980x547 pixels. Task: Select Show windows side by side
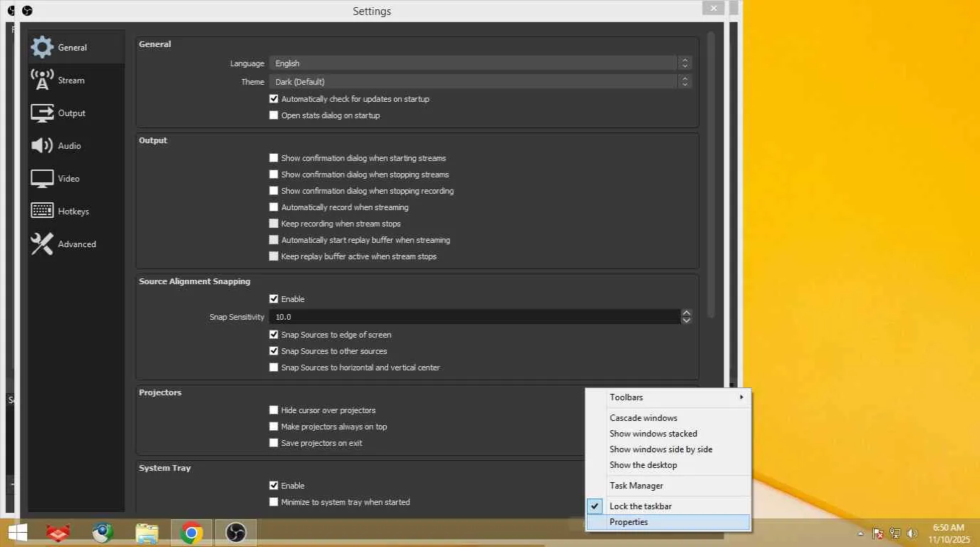pos(668,449)
